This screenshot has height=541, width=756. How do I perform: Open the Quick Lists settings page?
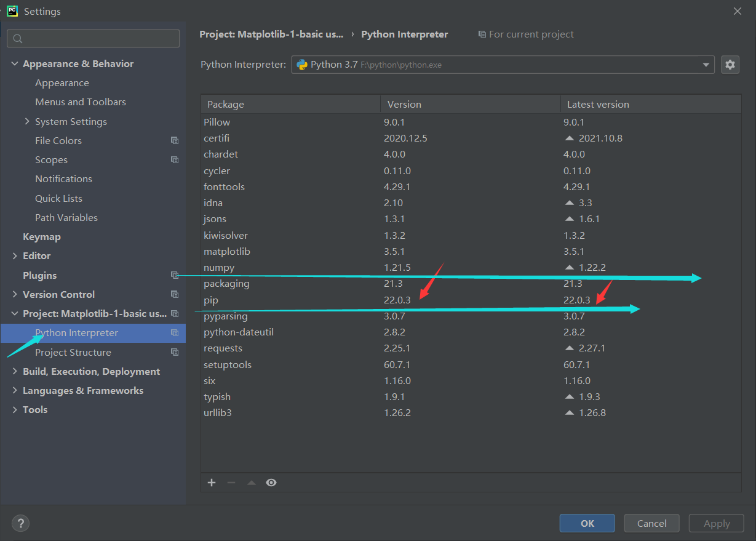pyautogui.click(x=58, y=198)
